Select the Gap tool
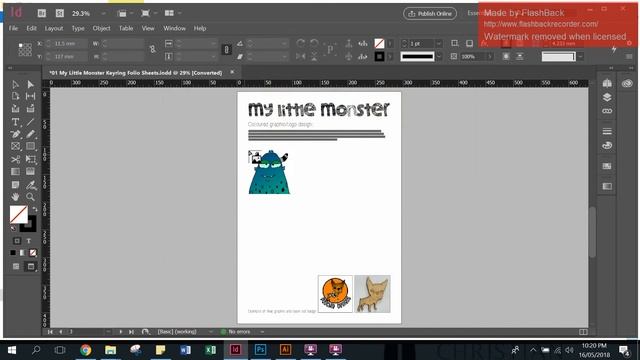Viewport: 640px width, 360px height. pyautogui.click(x=31, y=96)
